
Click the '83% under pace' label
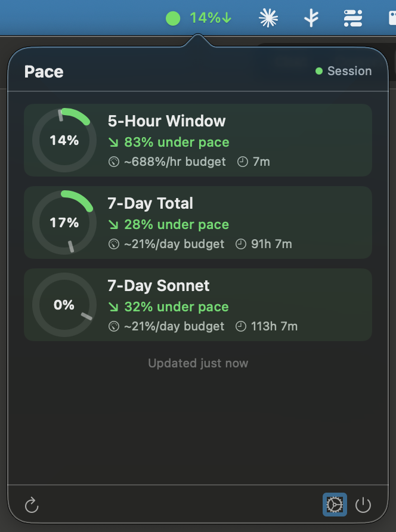(x=169, y=143)
